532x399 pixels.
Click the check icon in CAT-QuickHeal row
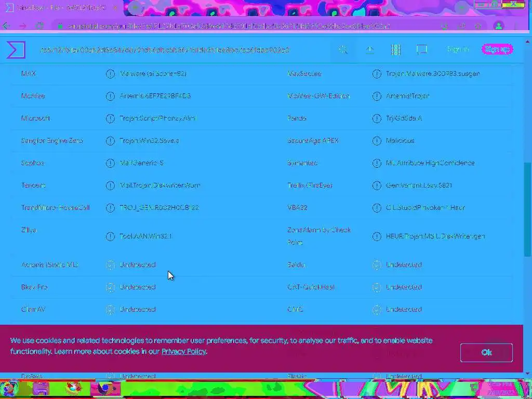click(377, 287)
